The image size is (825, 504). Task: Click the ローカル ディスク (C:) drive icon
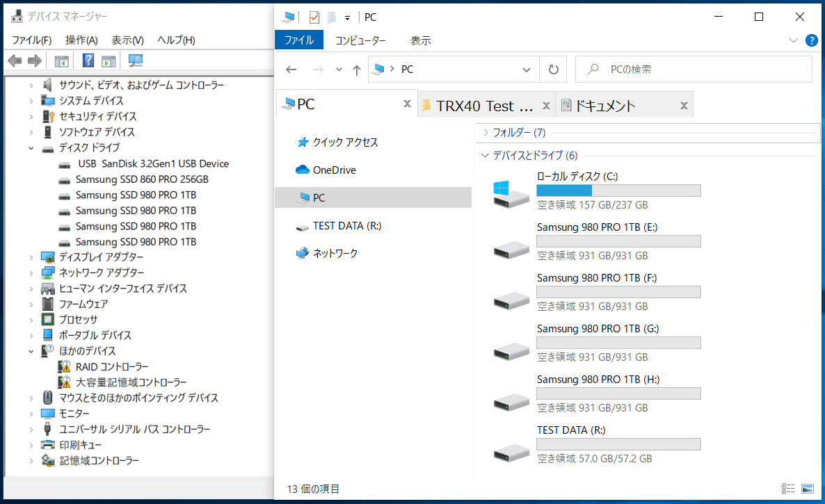pyautogui.click(x=511, y=193)
